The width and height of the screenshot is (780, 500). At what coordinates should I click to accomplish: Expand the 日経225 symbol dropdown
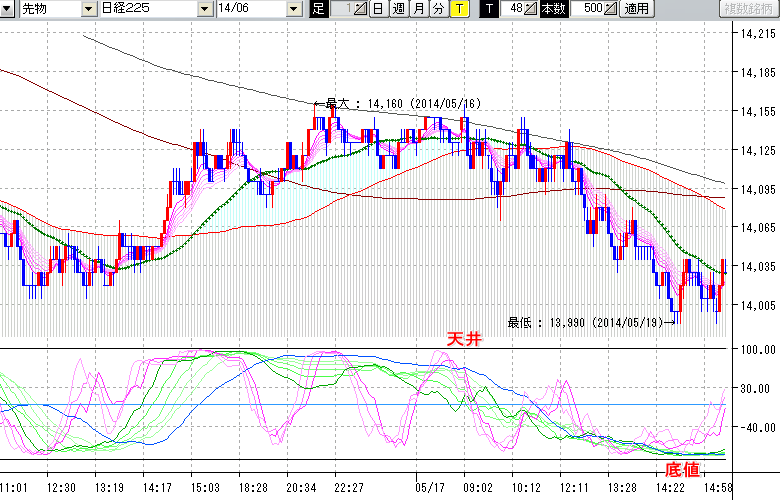(x=204, y=9)
